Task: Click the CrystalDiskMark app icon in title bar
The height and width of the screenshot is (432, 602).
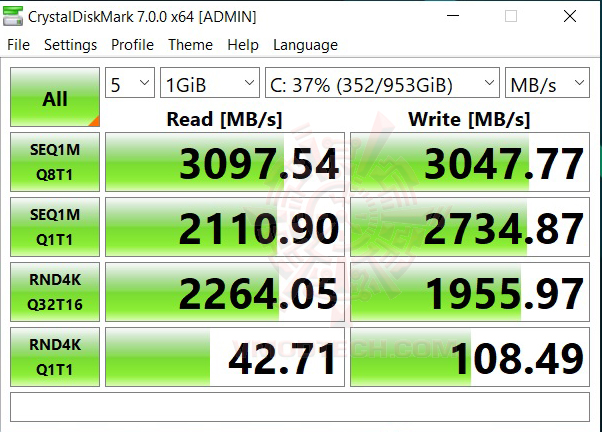Action: click(x=13, y=16)
